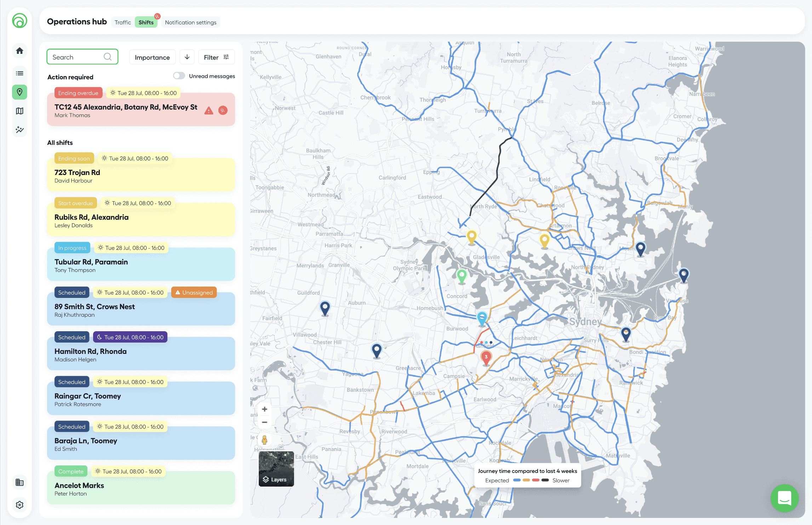Viewport: 812px width, 525px height.
Task: Click the red legend color swatch
Action: point(536,480)
